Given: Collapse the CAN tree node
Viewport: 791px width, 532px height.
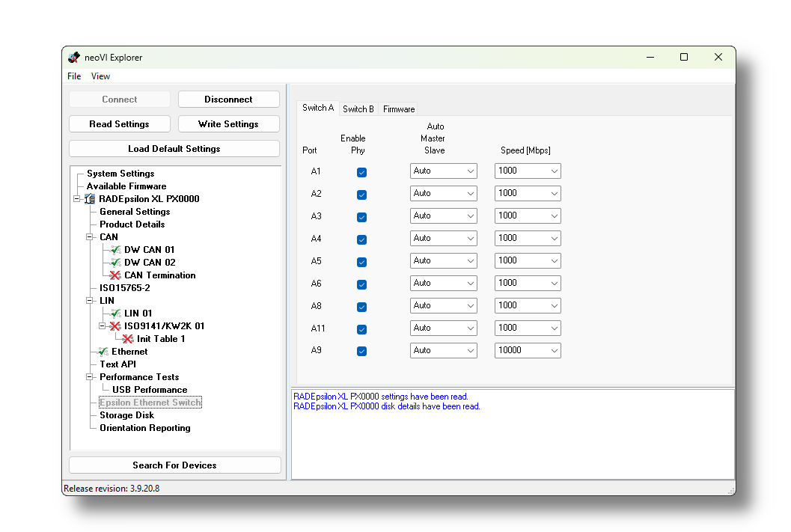Looking at the screenshot, I should (89, 237).
